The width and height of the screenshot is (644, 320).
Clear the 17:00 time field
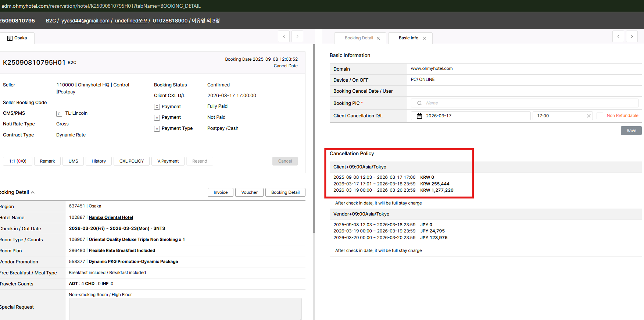coord(589,116)
